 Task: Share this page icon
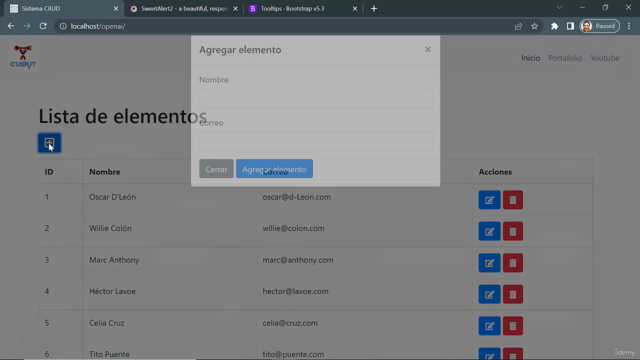[x=518, y=26]
